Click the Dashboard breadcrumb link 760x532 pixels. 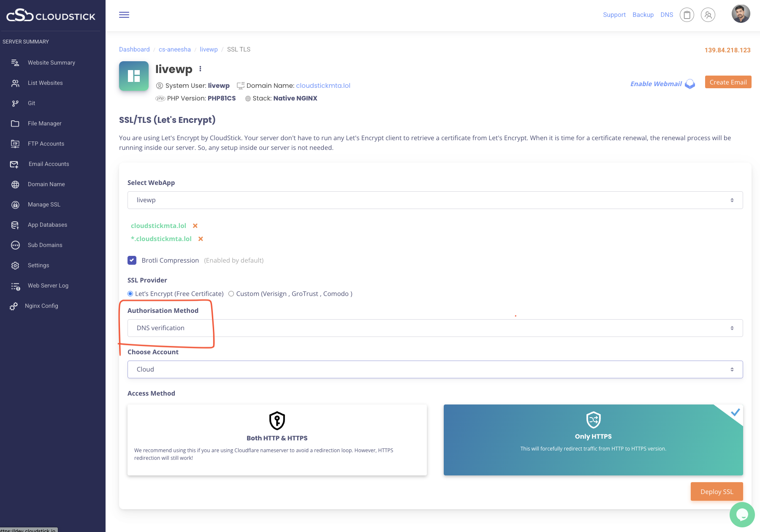click(134, 49)
